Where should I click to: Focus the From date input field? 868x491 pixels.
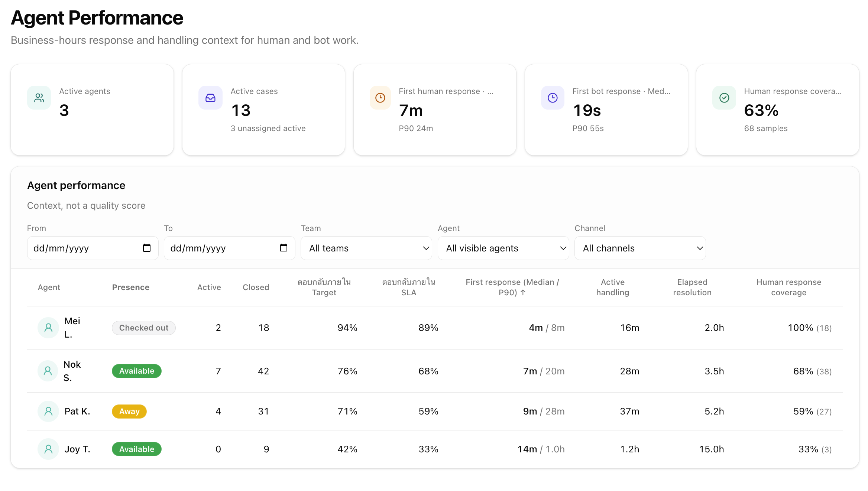(93, 248)
